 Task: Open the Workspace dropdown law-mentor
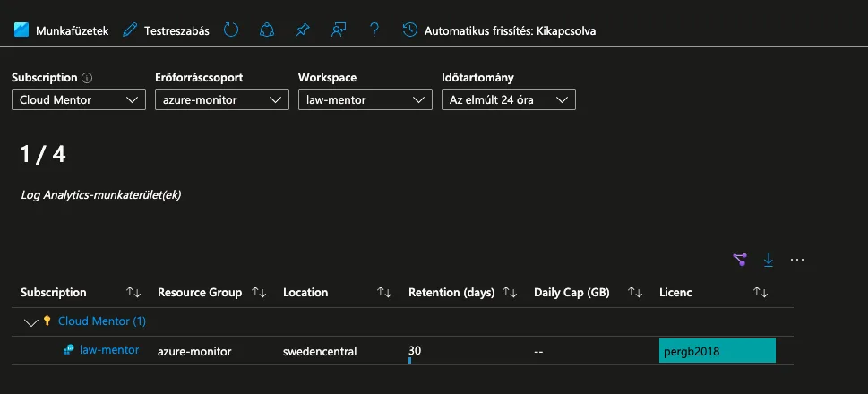tap(365, 99)
